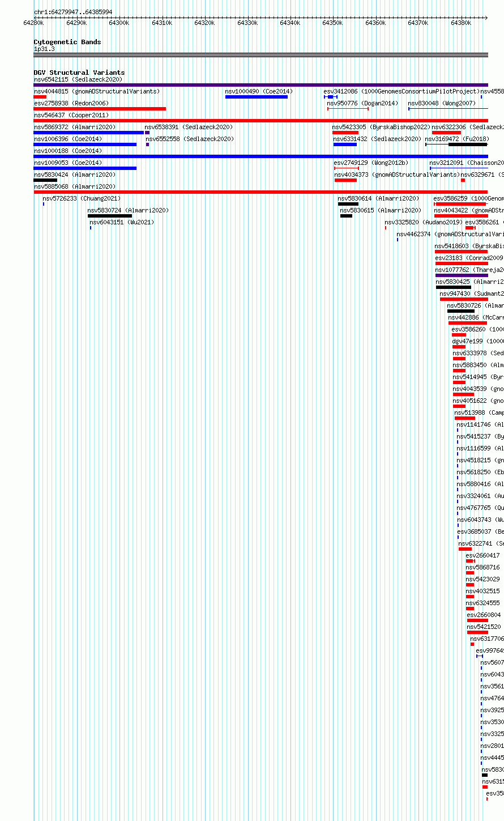Open variant nsv1077762 Thareja label

coord(469,270)
